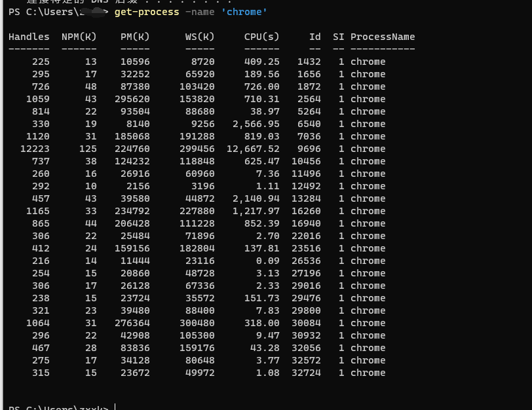The image size is (532, 410).
Task: Click the CPU(s) column header
Action: tap(261, 37)
